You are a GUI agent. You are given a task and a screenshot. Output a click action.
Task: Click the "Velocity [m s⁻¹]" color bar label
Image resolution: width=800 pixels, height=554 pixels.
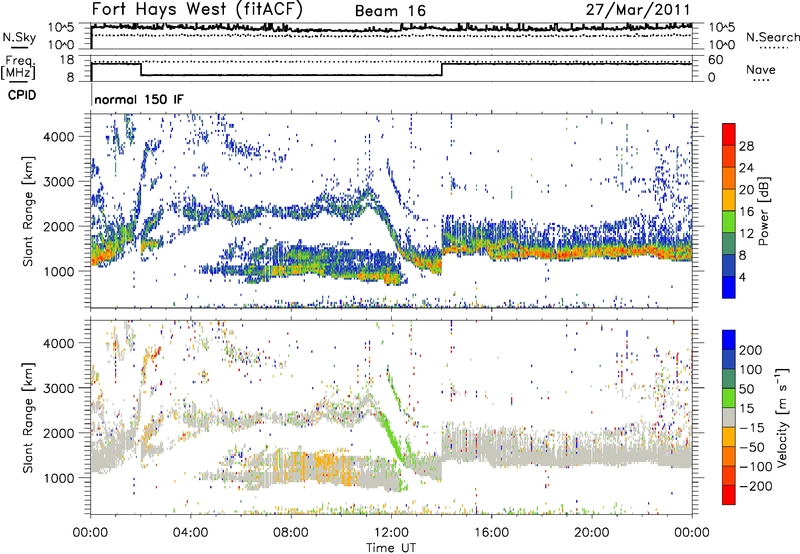(x=782, y=417)
